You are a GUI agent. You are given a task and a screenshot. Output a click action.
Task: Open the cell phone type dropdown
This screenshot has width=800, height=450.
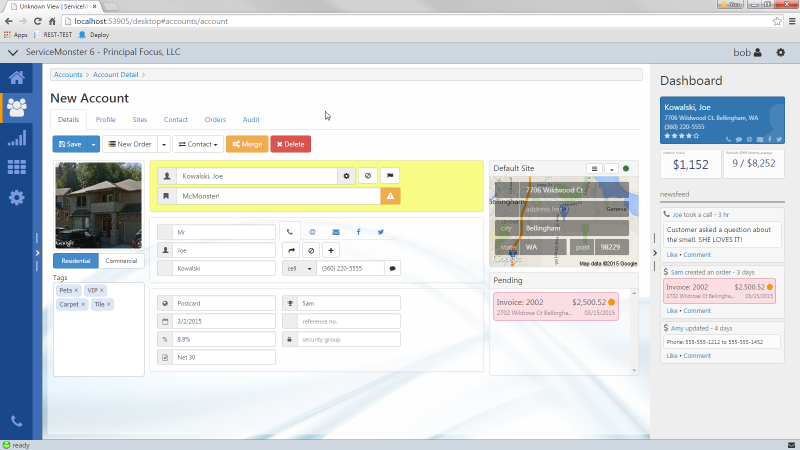coord(299,268)
